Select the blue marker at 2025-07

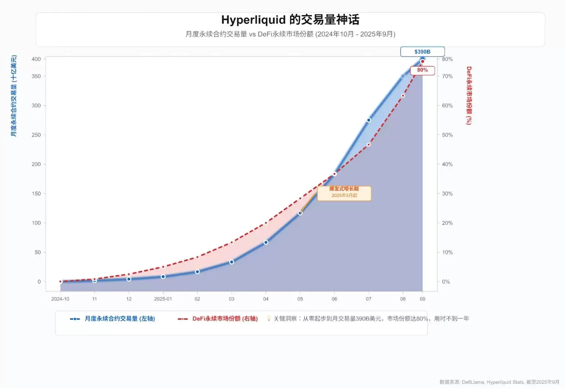coord(368,120)
